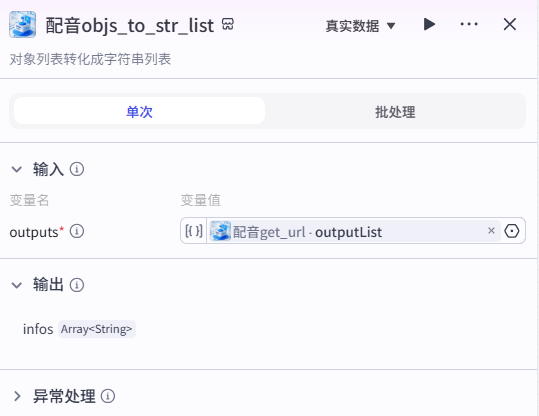Expand the 异常处理 section
The width and height of the screenshot is (539, 416).
pos(17,396)
